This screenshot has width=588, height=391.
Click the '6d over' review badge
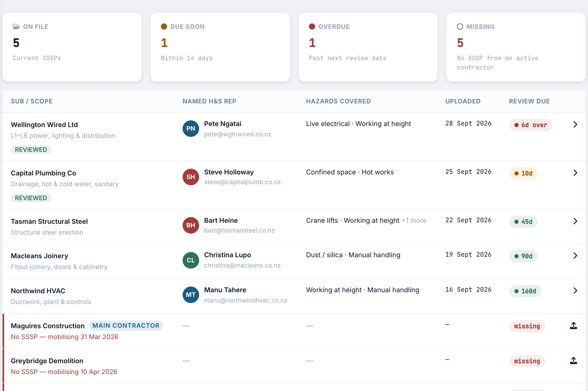point(531,125)
